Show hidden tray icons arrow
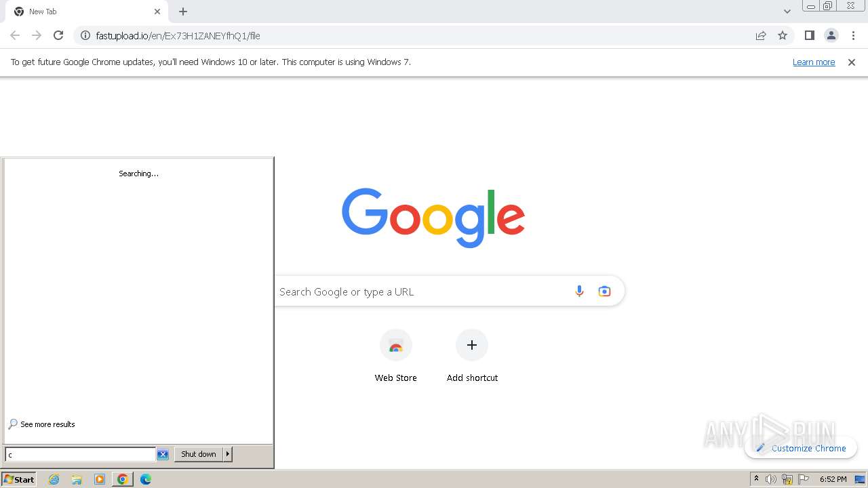This screenshot has width=868, height=488. pos(756,479)
